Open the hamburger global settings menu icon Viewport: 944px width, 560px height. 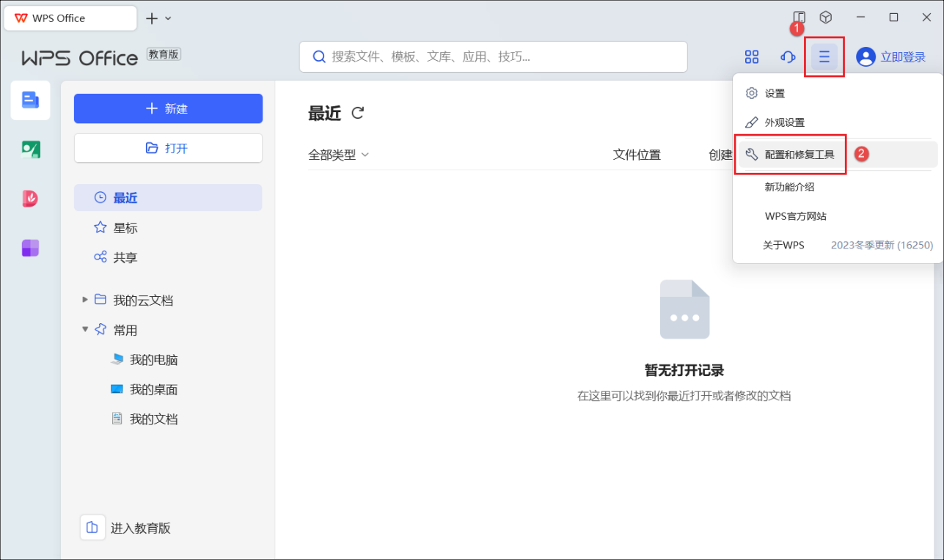[x=824, y=56]
